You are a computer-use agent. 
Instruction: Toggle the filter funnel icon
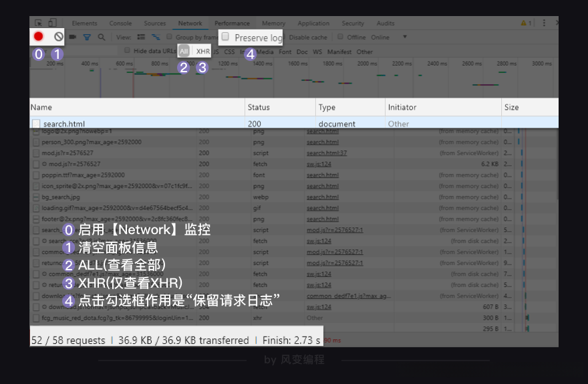(x=87, y=37)
